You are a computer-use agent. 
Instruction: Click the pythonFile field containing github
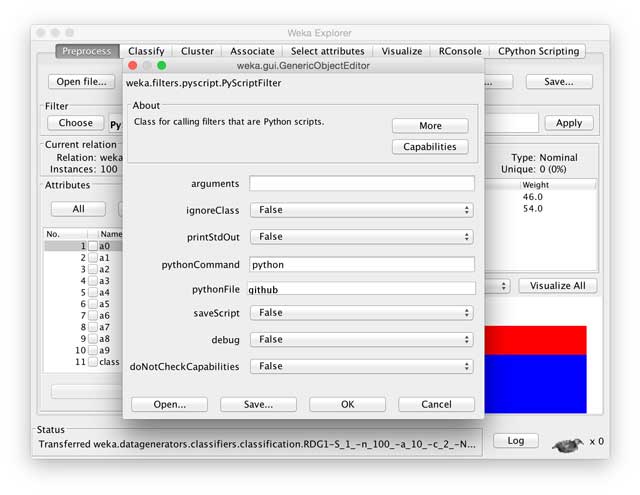coord(362,289)
